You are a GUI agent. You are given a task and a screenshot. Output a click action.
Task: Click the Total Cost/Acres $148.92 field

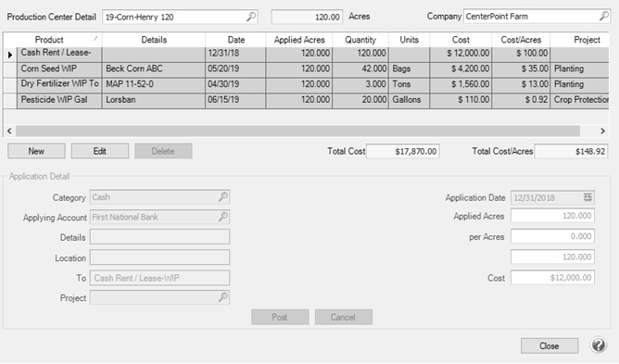point(571,151)
